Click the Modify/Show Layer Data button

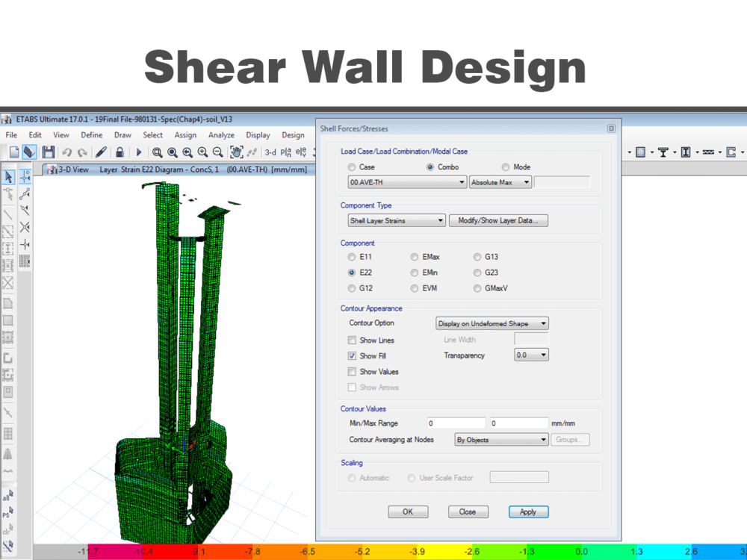(x=498, y=220)
